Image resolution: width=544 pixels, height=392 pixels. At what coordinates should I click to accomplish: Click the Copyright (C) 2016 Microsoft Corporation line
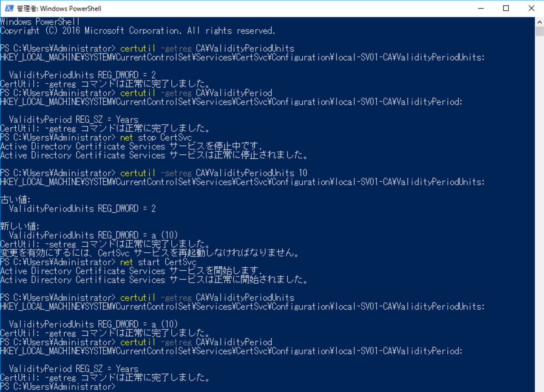click(x=138, y=31)
